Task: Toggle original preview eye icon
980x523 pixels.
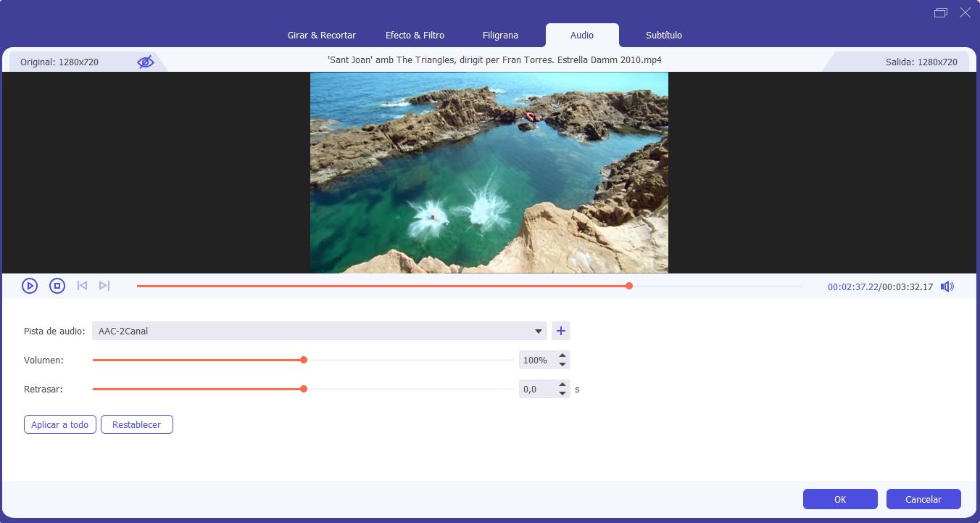Action: click(x=146, y=62)
